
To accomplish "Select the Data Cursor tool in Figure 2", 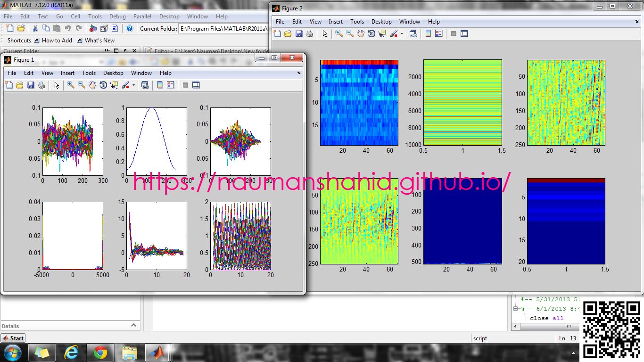I will coord(382,33).
